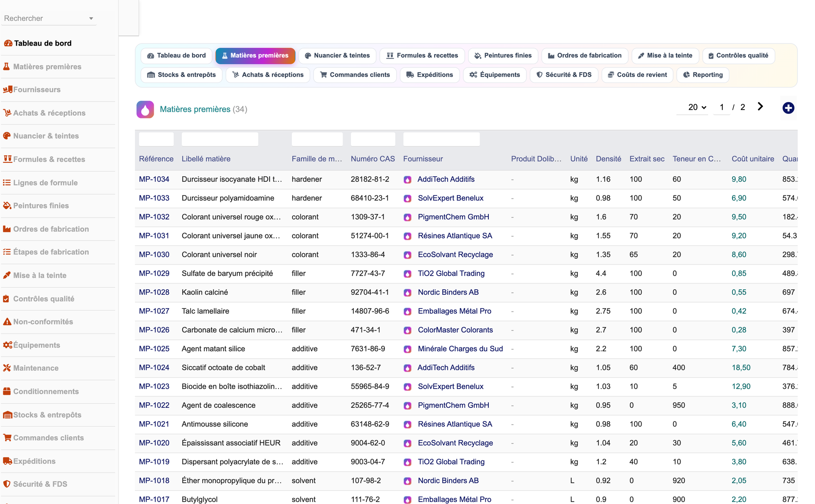Click the Sécurité & FDS shield icon in sidebar
The image size is (815, 504).
[7, 484]
